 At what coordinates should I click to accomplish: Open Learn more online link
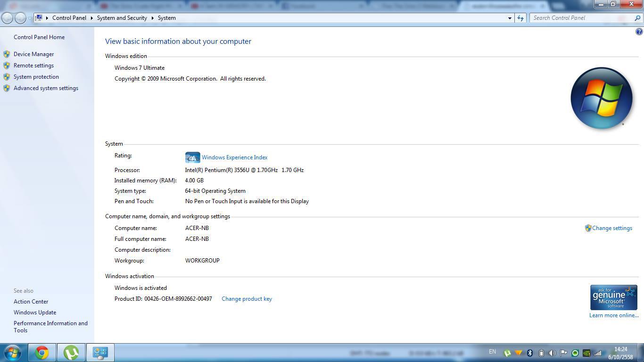(x=614, y=315)
